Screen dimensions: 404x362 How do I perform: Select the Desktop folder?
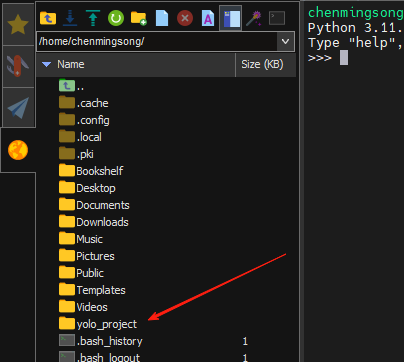[x=87, y=188]
